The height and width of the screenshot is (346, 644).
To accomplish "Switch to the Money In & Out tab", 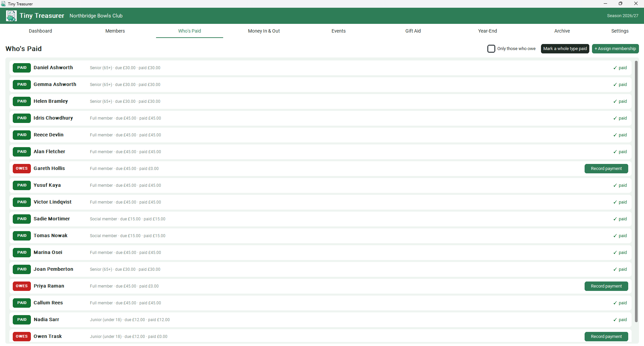I will point(264,31).
